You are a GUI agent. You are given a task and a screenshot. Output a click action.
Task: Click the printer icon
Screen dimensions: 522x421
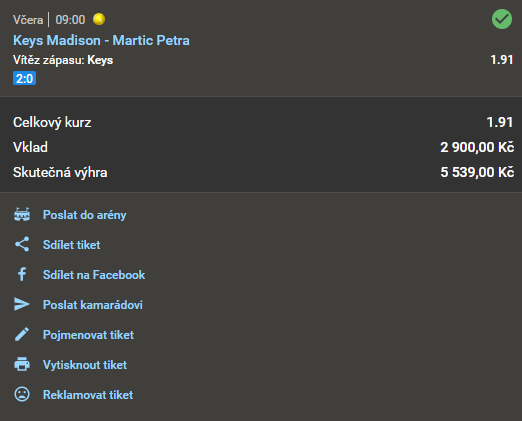(x=22, y=364)
